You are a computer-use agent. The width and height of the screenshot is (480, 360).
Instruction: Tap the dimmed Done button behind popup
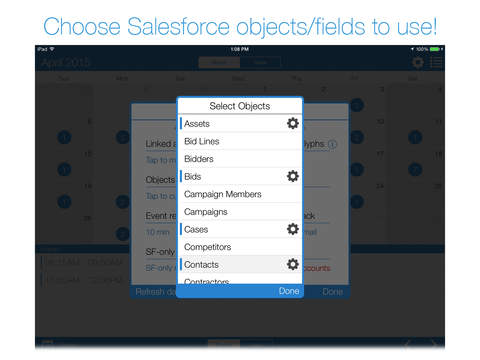pyautogui.click(x=332, y=292)
